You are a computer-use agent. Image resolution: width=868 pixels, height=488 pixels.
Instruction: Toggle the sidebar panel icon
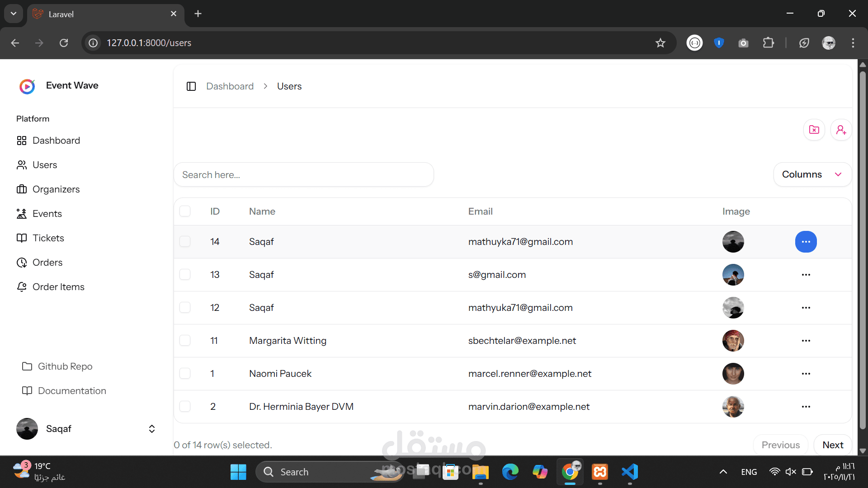(x=191, y=86)
